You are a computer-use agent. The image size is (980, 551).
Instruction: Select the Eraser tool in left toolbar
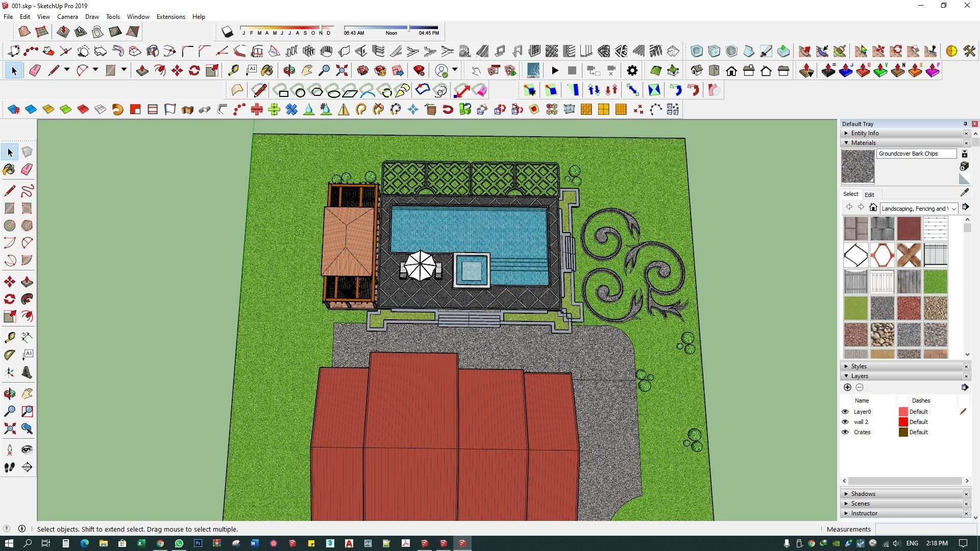[x=27, y=169]
